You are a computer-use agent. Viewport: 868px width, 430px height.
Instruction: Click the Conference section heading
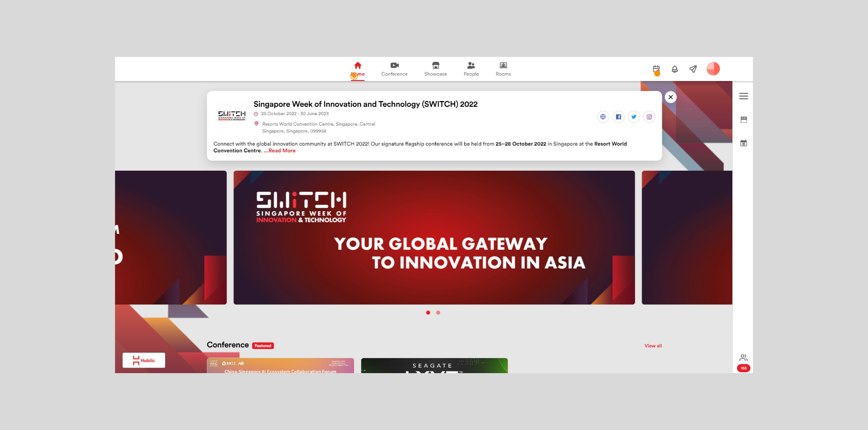pos(228,345)
